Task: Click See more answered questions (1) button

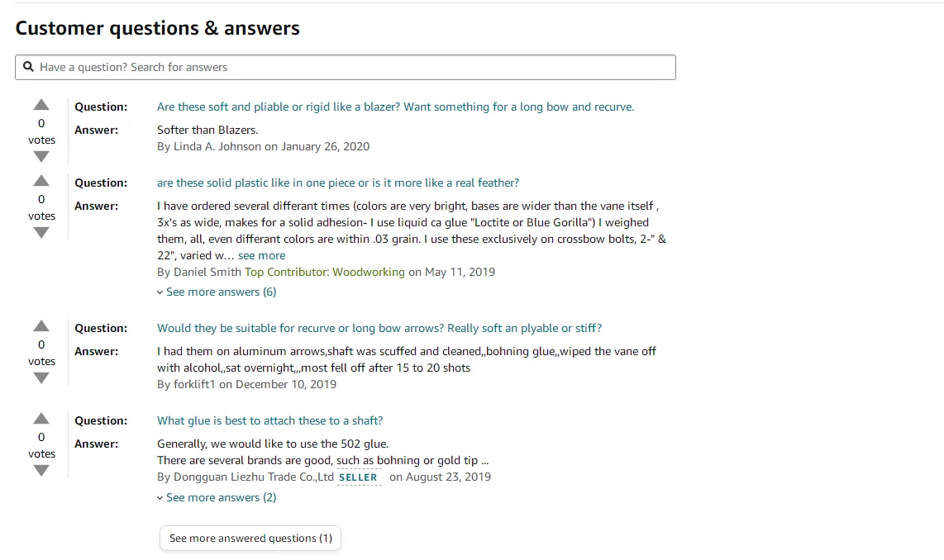Action: [x=250, y=538]
